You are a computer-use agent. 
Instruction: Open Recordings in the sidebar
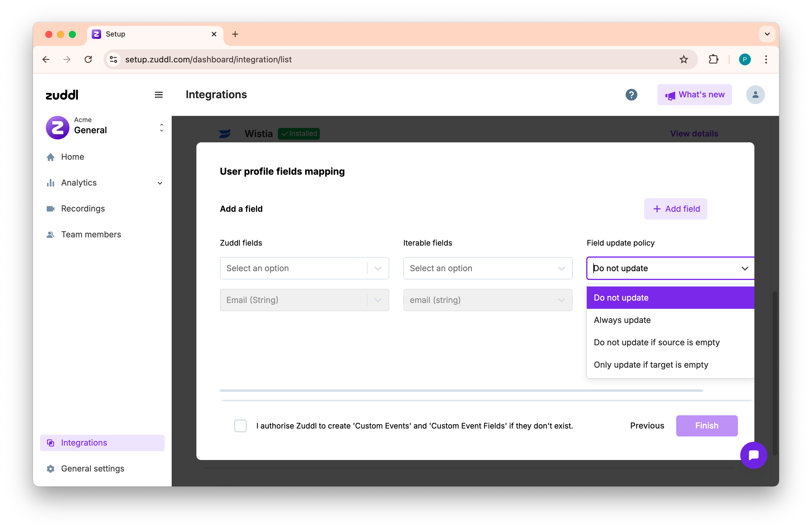click(83, 209)
